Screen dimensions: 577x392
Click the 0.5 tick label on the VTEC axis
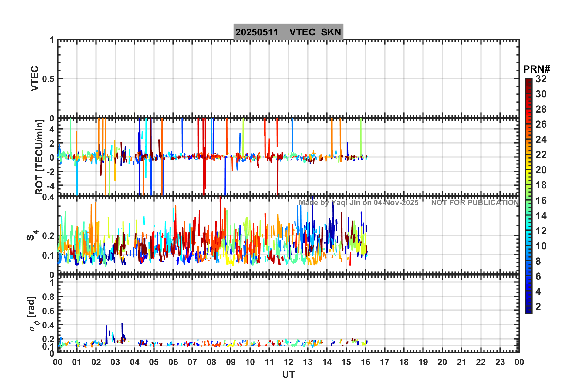(48, 79)
